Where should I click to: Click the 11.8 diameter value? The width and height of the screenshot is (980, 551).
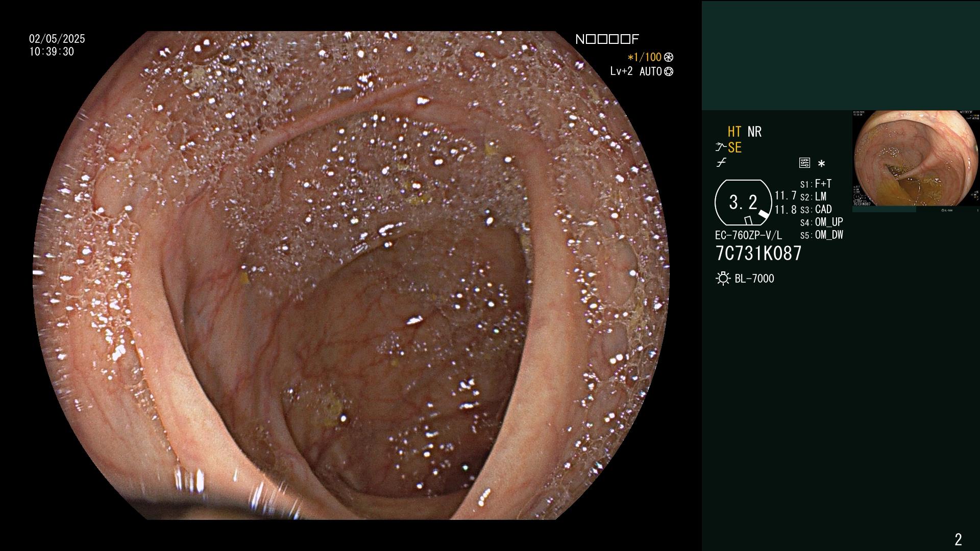[x=786, y=210]
